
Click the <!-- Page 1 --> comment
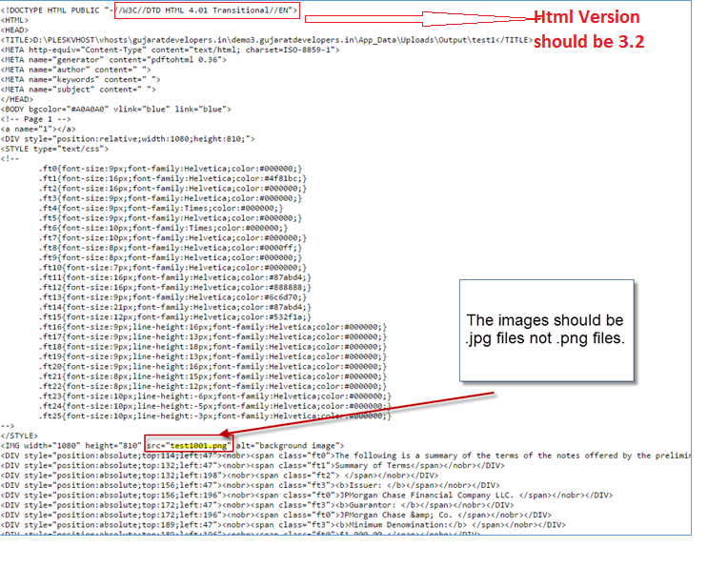[x=36, y=119]
